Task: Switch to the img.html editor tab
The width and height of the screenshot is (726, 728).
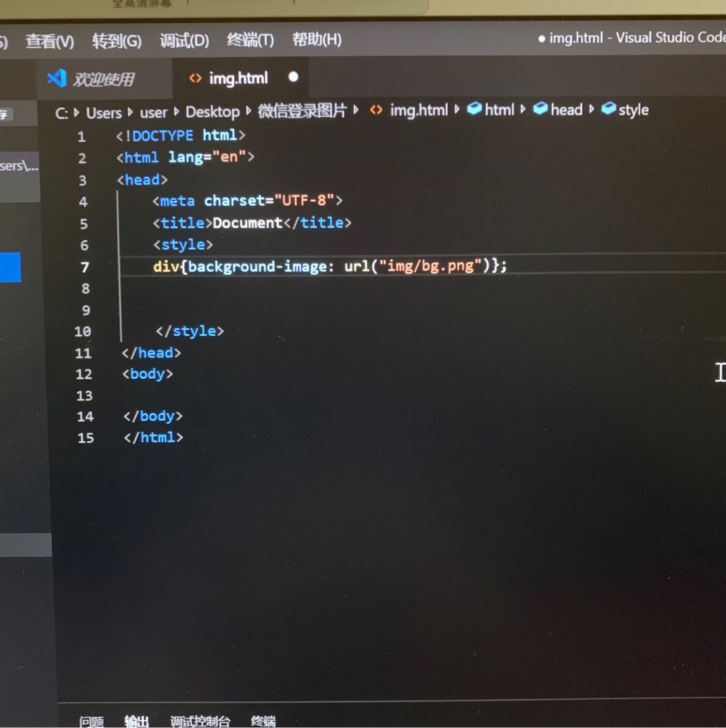Action: click(x=241, y=78)
